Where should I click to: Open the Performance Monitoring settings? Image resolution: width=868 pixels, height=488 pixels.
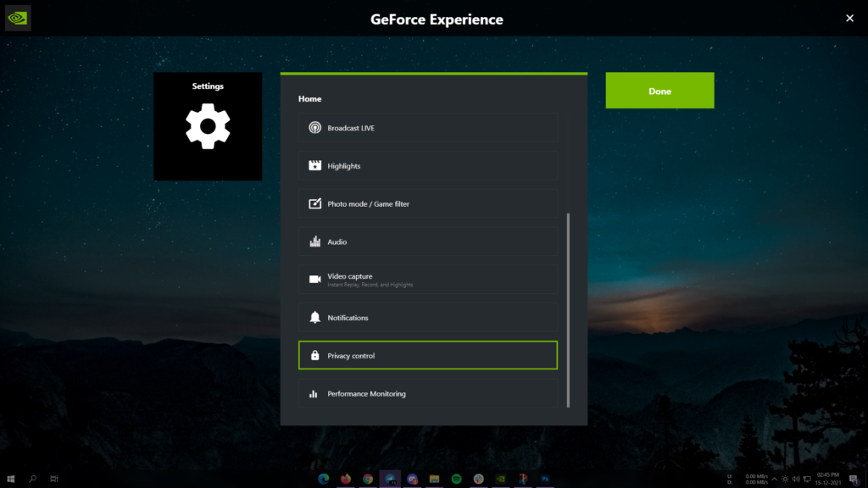click(x=427, y=393)
